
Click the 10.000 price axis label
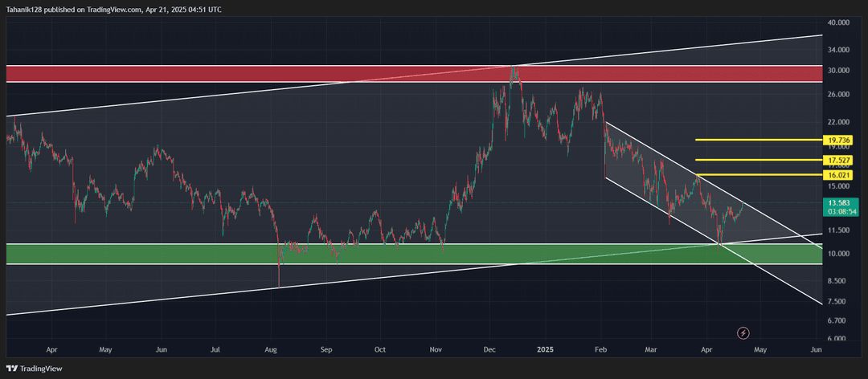[838, 254]
